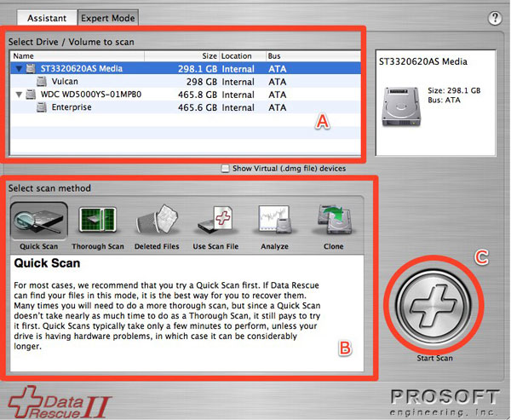Sort drives by the Location column header
The width and height of the screenshot is (511, 420).
[243, 56]
